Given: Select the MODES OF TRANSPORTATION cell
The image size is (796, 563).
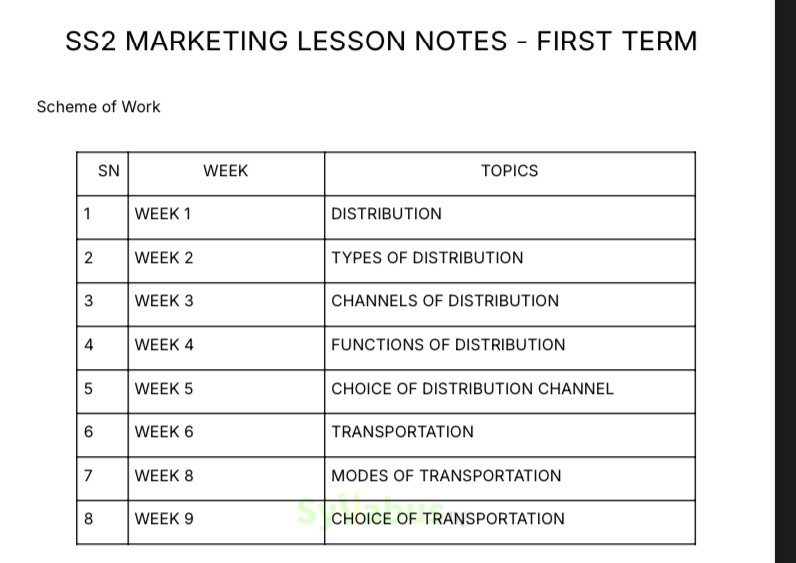Looking at the screenshot, I should click(446, 476).
